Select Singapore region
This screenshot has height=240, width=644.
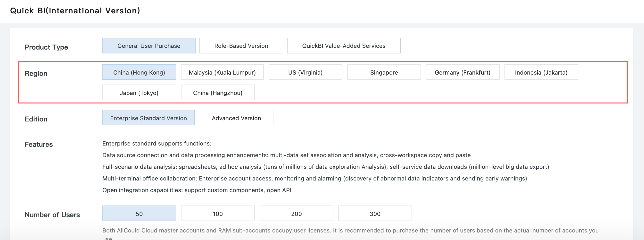[x=384, y=72]
